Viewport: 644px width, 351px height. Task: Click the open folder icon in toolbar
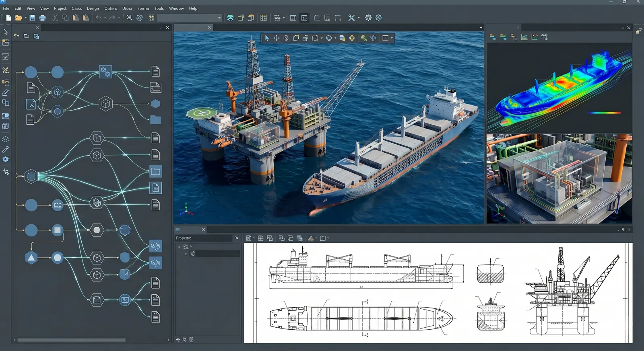[x=19, y=18]
